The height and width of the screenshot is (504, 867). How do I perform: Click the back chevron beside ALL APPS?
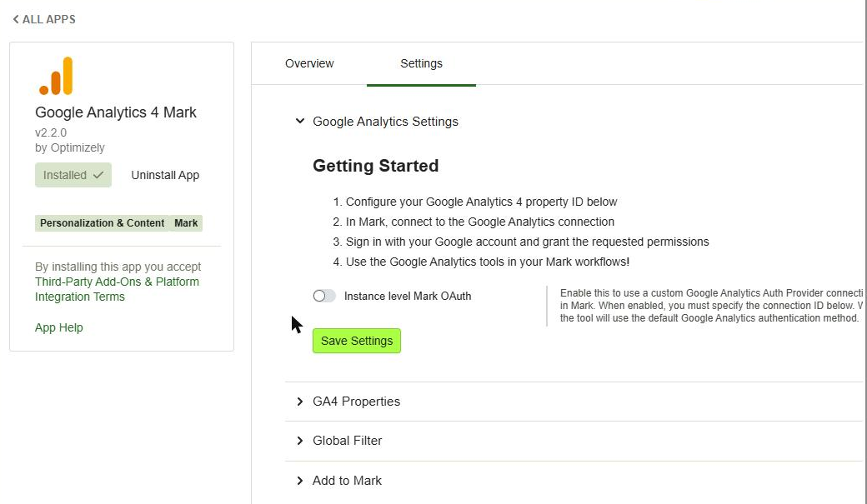click(x=16, y=19)
